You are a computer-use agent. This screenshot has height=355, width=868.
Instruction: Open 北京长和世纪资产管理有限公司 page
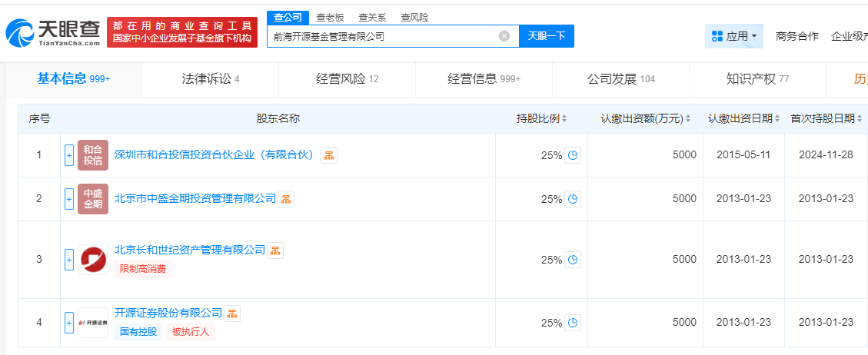[190, 250]
